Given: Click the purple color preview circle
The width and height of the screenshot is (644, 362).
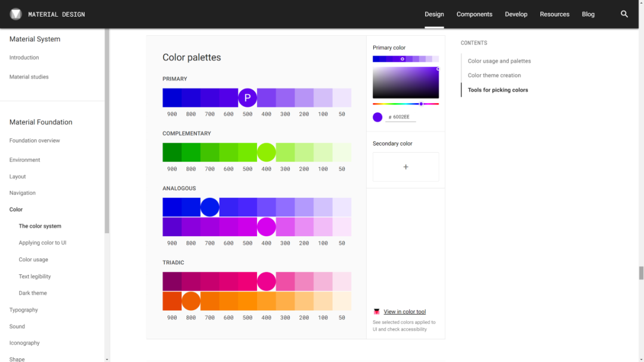Looking at the screenshot, I should pos(377,117).
